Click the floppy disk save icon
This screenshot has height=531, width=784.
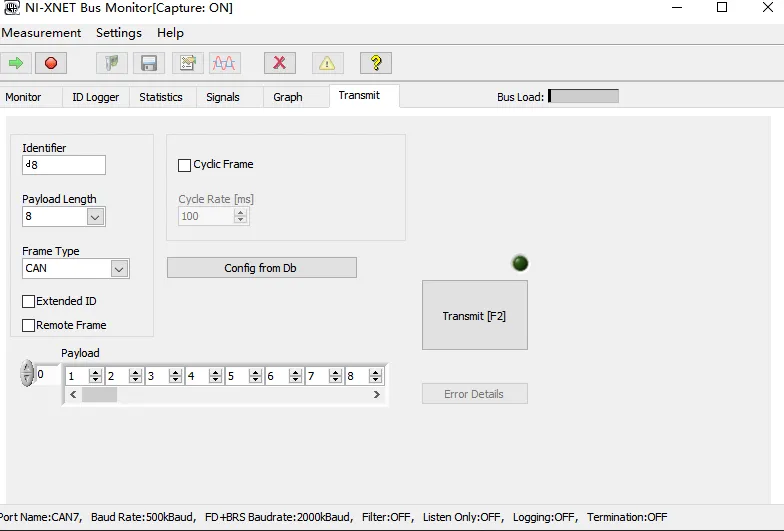[149, 63]
